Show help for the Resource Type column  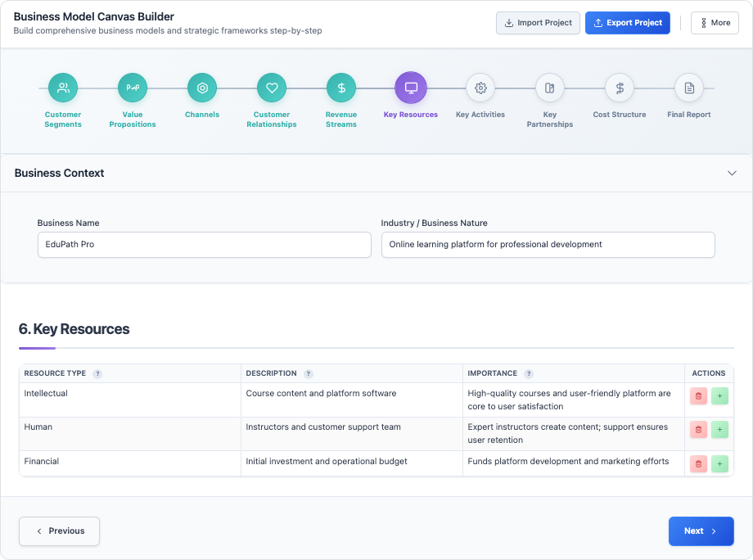97,373
